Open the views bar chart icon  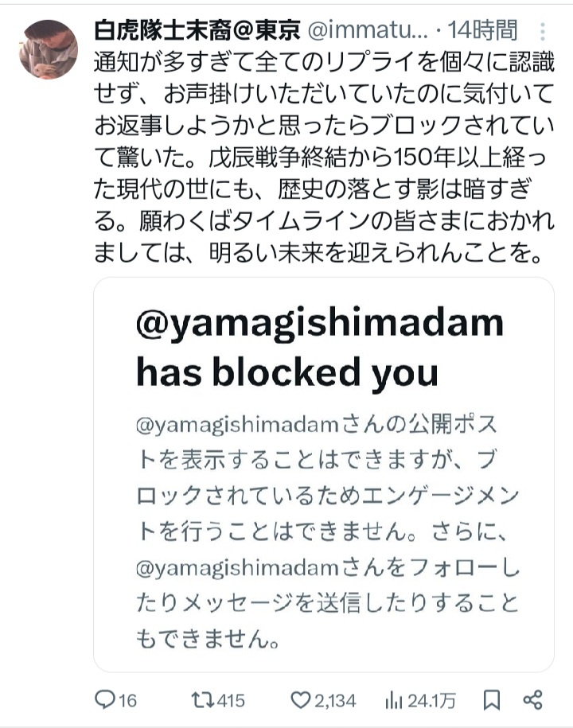393,701
